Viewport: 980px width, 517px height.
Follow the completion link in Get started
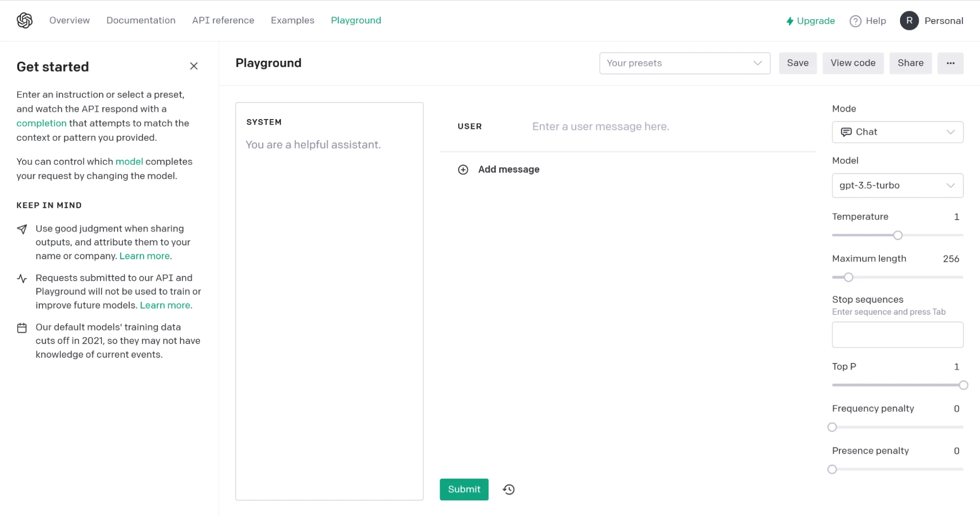pyautogui.click(x=41, y=123)
